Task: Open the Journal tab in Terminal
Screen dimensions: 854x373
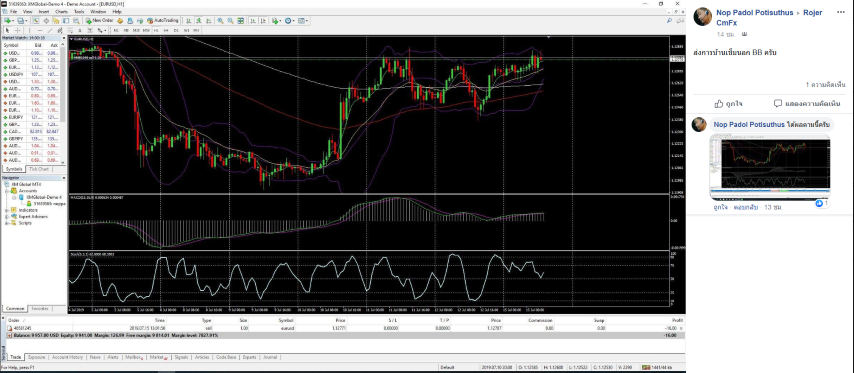Action: [270, 357]
